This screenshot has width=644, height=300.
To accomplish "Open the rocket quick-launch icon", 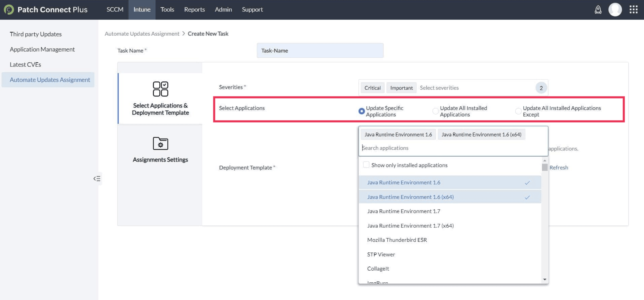I will [x=598, y=9].
